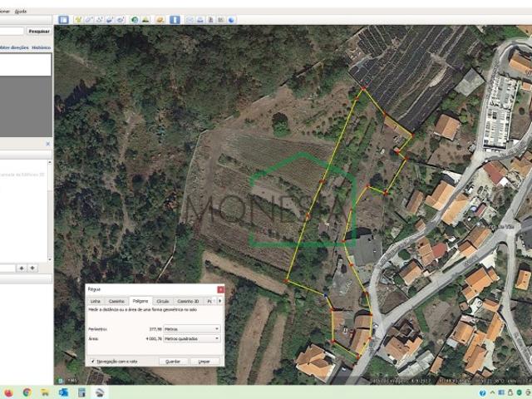Click the 'Limpar' button
Image resolution: width=532 pixels, height=399 pixels.
tap(204, 362)
